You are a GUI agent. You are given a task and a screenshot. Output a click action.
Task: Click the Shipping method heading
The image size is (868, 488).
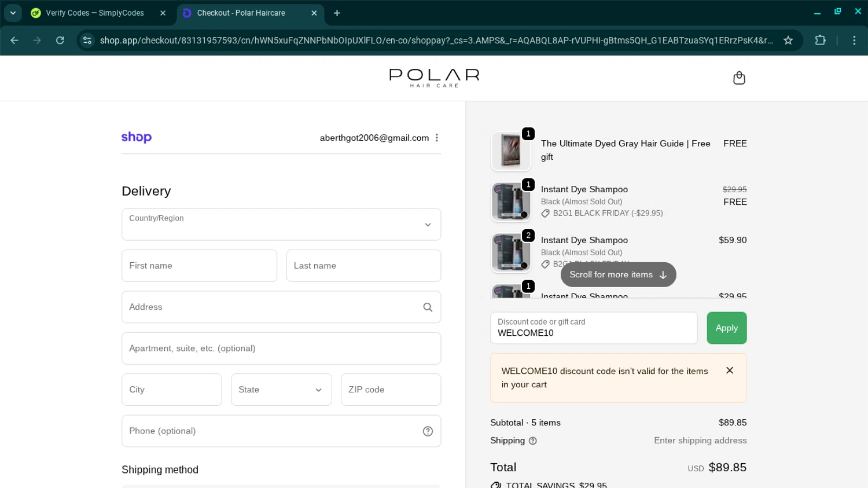[x=160, y=470]
